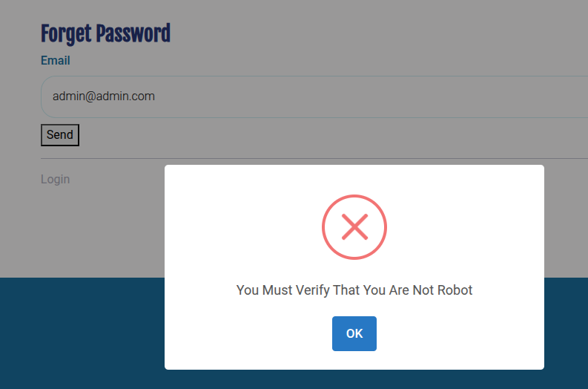Click the dark blue footer band

tap(82, 334)
